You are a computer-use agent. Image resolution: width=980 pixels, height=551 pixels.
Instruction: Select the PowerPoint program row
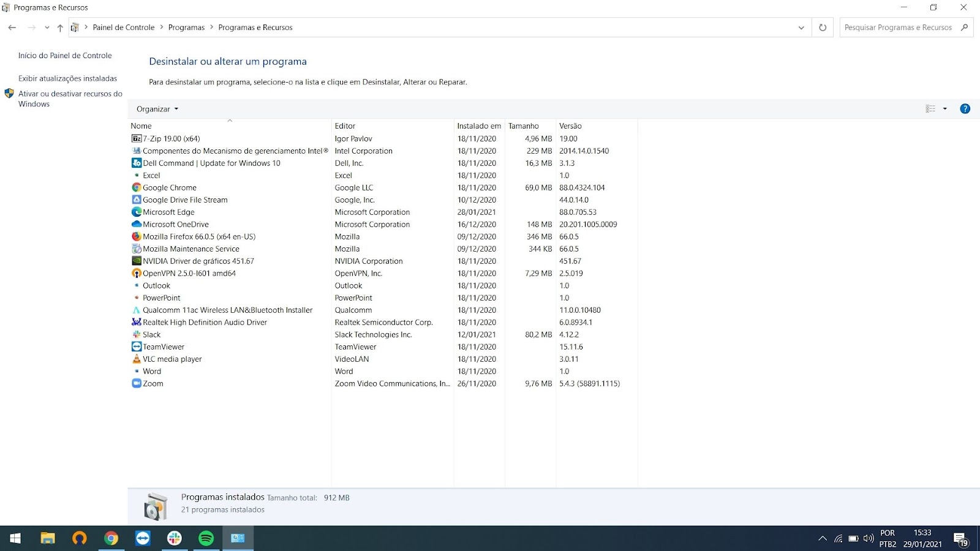click(383, 298)
